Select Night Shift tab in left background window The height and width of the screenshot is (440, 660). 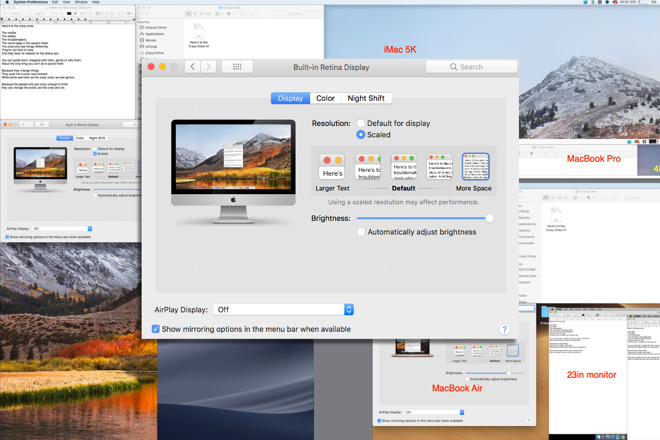point(97,138)
